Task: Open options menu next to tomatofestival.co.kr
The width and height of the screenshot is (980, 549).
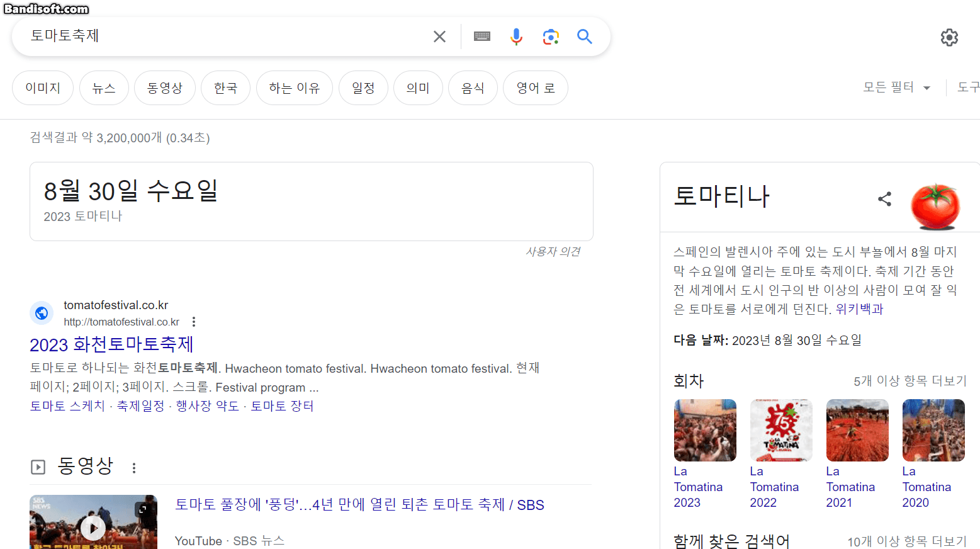Action: tap(194, 322)
